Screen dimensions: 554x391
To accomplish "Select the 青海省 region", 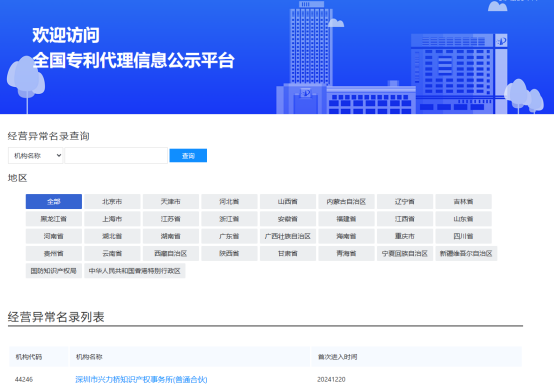I will (x=346, y=254).
